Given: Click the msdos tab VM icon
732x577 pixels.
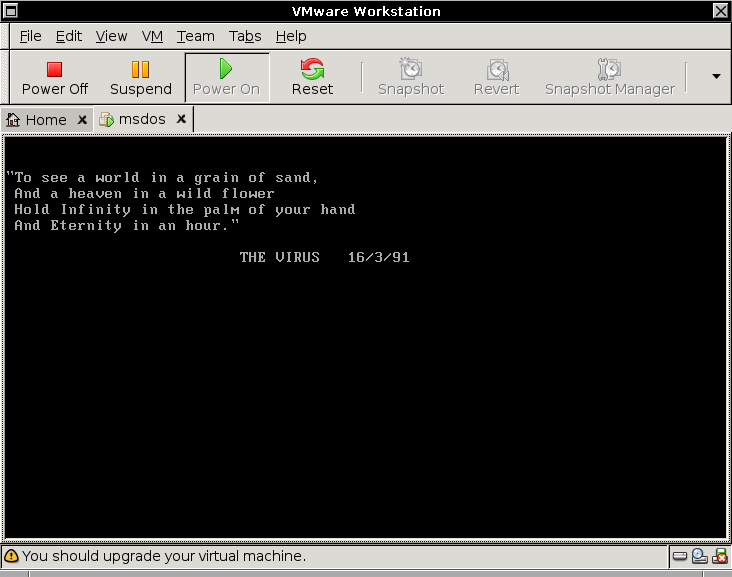Looking at the screenshot, I should 106,120.
